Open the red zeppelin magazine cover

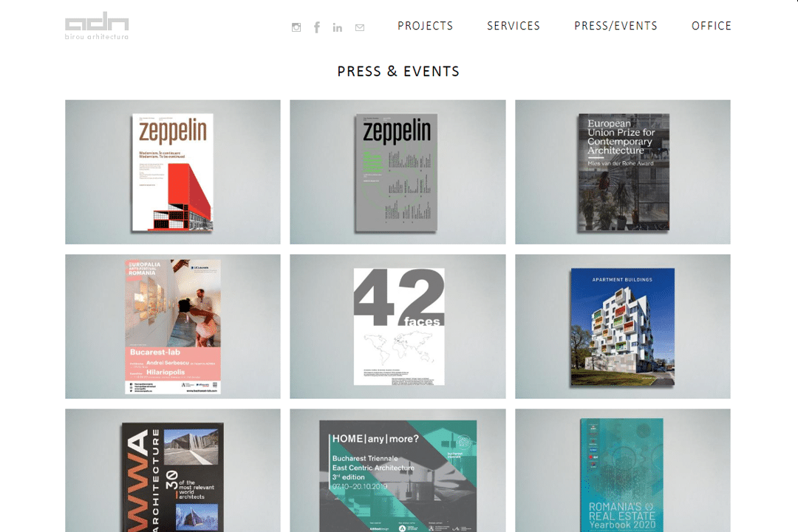[172, 172]
